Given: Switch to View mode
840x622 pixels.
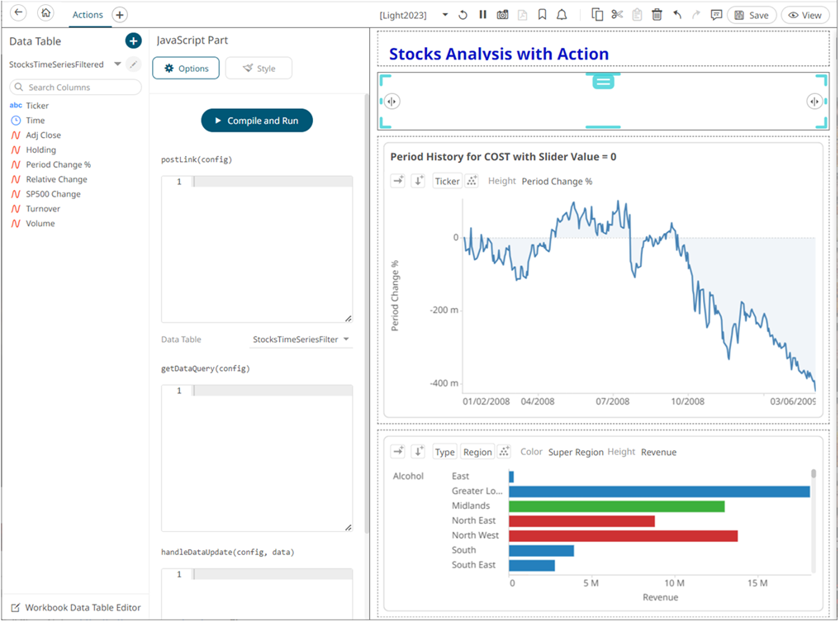Looking at the screenshot, I should (x=805, y=15).
